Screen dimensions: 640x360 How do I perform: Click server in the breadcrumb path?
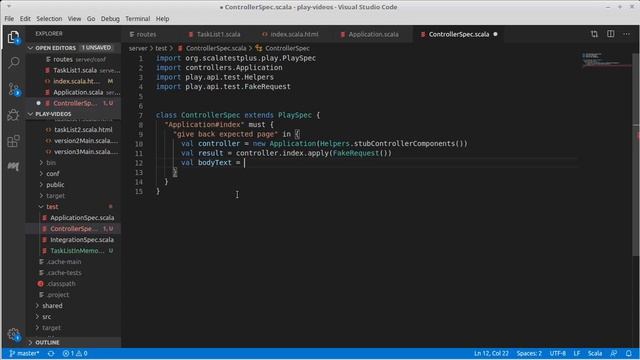pyautogui.click(x=138, y=48)
